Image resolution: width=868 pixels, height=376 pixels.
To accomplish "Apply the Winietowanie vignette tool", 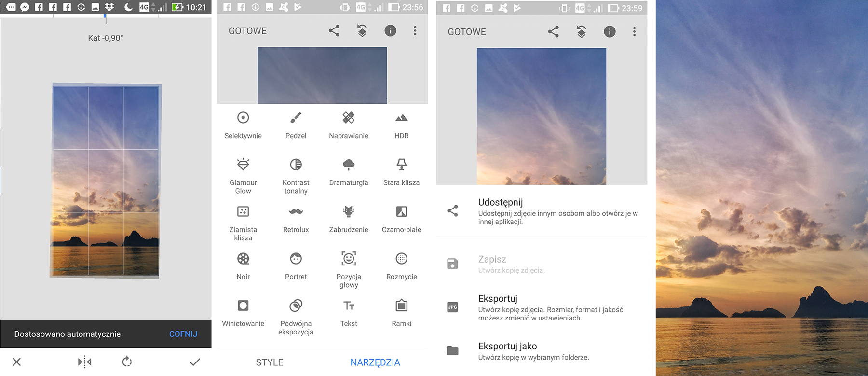I will (x=243, y=314).
